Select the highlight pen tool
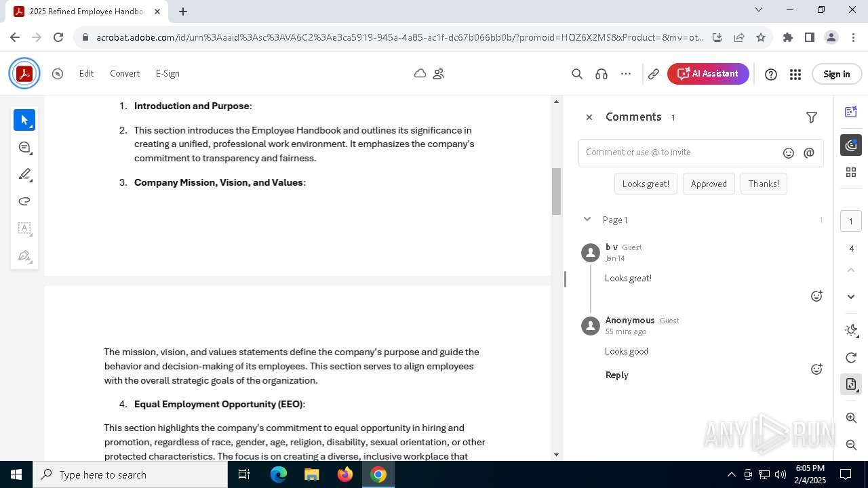Viewport: 868px width, 488px height. coord(24,174)
